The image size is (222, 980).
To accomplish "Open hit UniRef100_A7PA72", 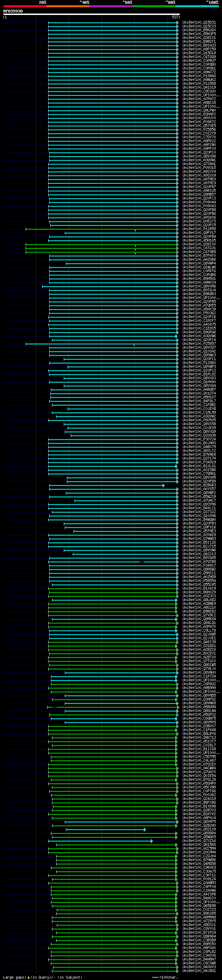I will (x=199, y=99).
